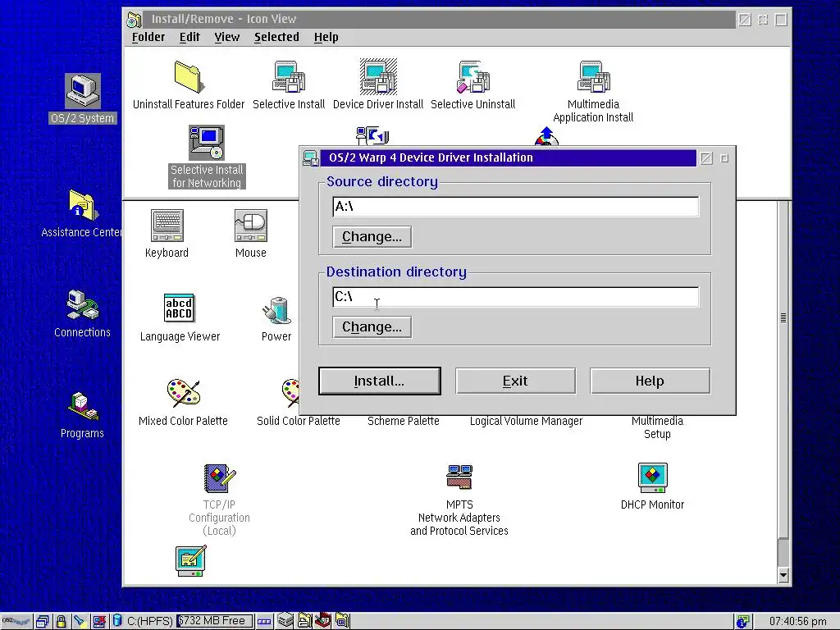Click Change... under Source directory

click(x=372, y=237)
